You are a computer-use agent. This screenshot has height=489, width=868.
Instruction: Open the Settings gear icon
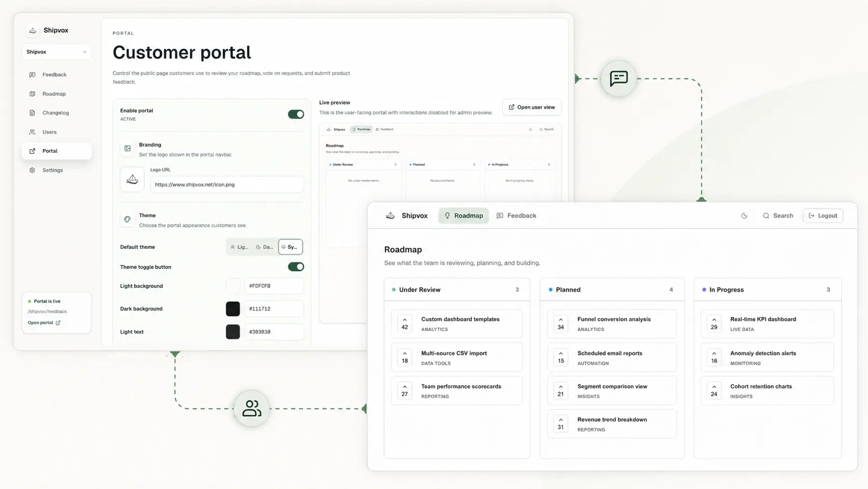(32, 170)
